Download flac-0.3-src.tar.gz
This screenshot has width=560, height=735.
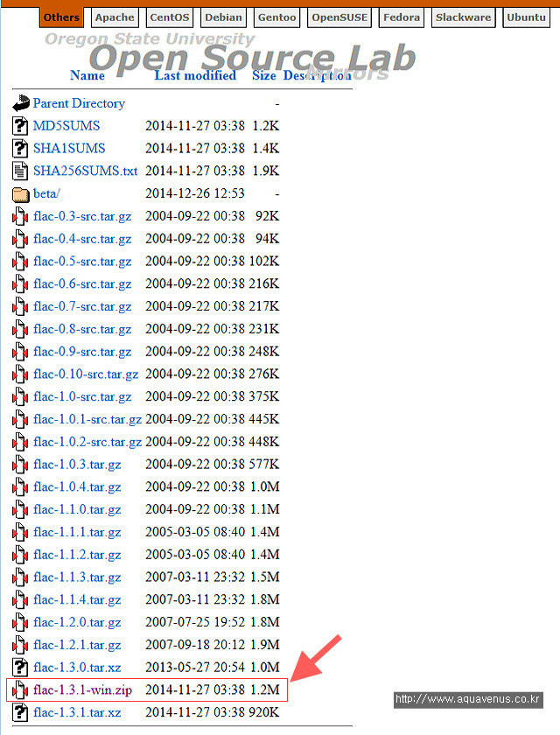pyautogui.click(x=82, y=216)
